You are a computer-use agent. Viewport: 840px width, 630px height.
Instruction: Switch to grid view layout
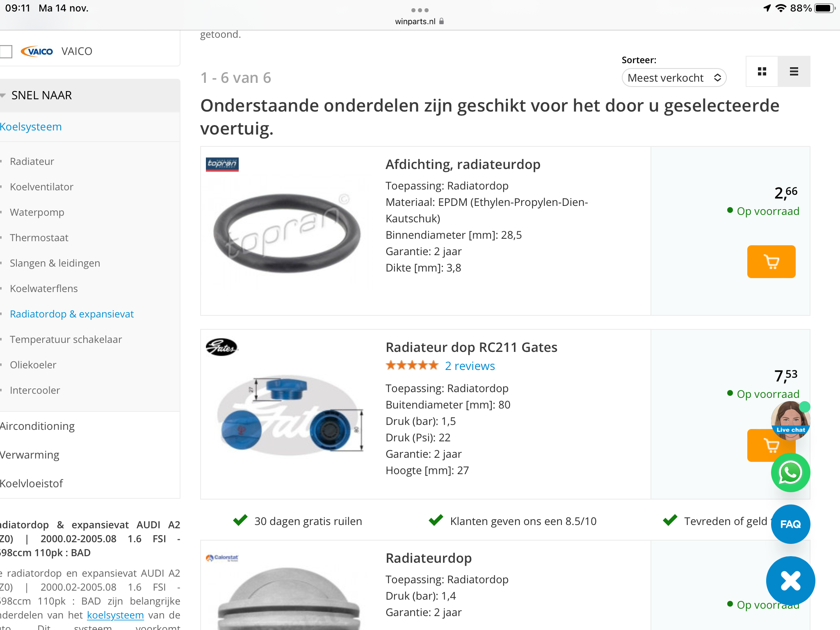(x=762, y=71)
